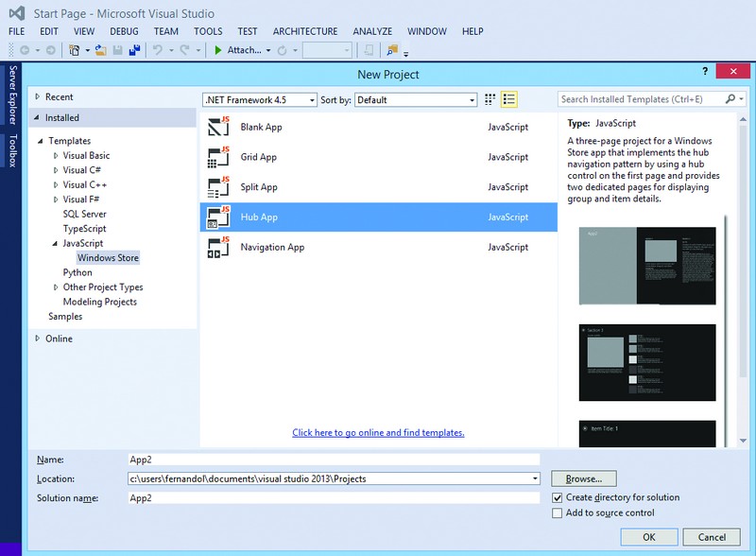This screenshot has height=556, width=756.
Task: Click the project Name input field
Action: pyautogui.click(x=334, y=460)
